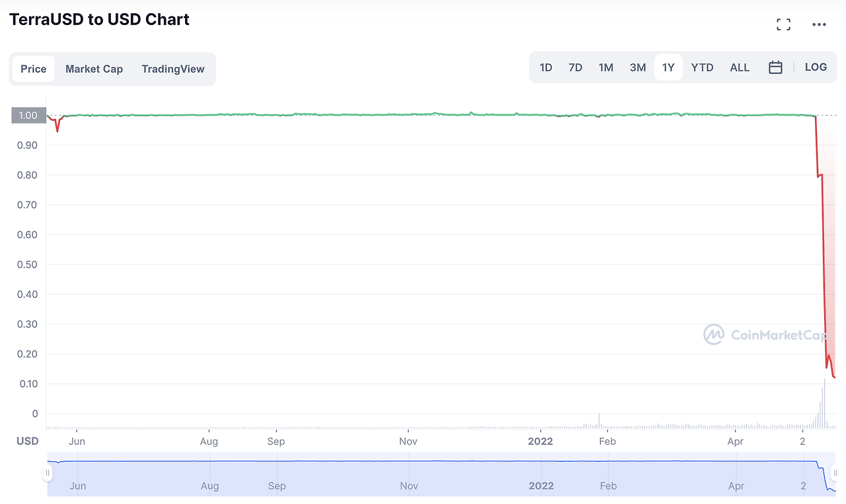Click the 0.80 y-axis value
Viewport: 846px width, 504px height.
click(x=28, y=175)
